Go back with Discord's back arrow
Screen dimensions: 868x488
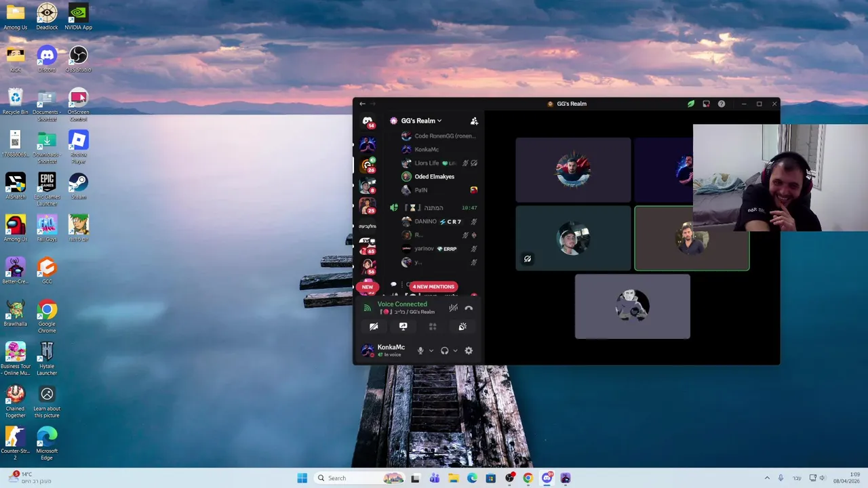362,104
